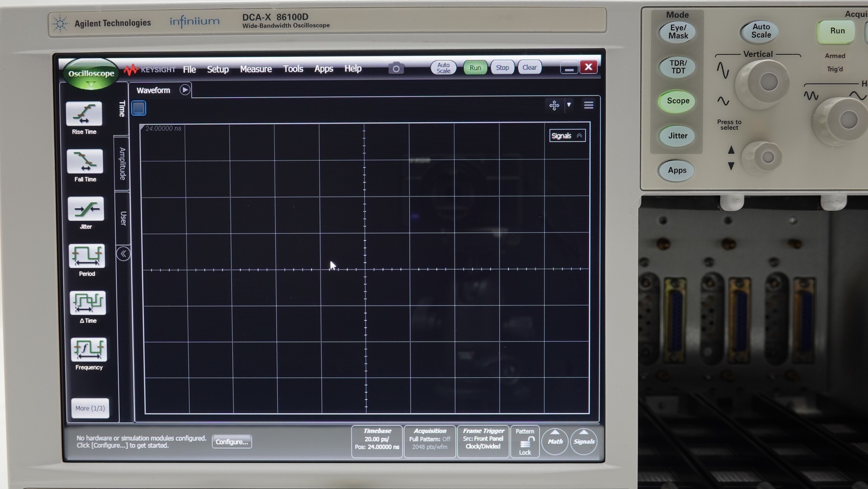Click the Keysight logo in the menu bar
868x489 pixels.
pos(150,70)
